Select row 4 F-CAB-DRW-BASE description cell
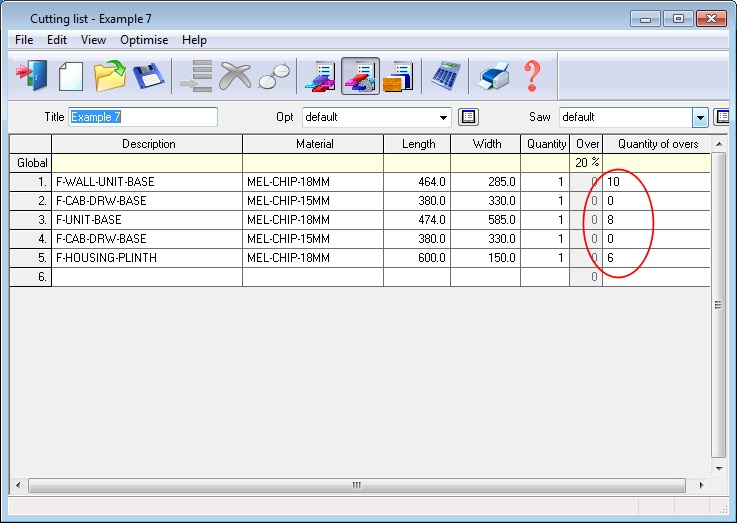 (x=147, y=239)
